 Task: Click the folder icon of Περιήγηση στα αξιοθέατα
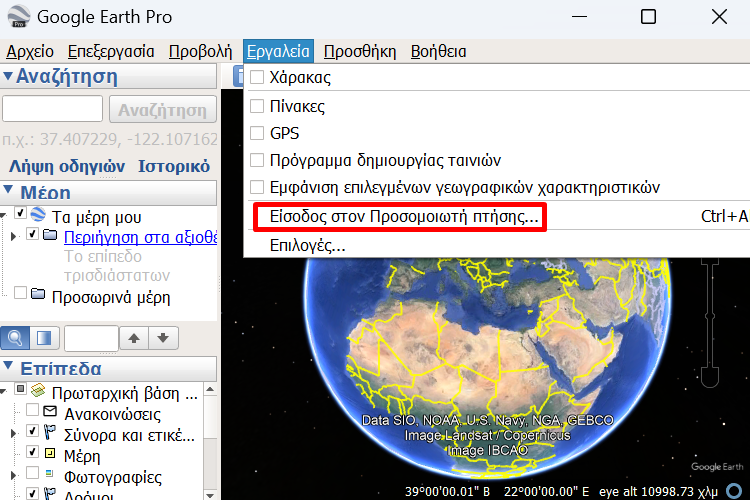click(x=50, y=235)
